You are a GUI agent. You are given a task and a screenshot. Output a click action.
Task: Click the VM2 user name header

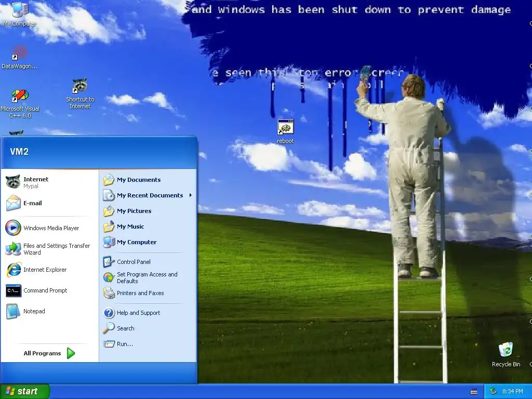pos(19,152)
